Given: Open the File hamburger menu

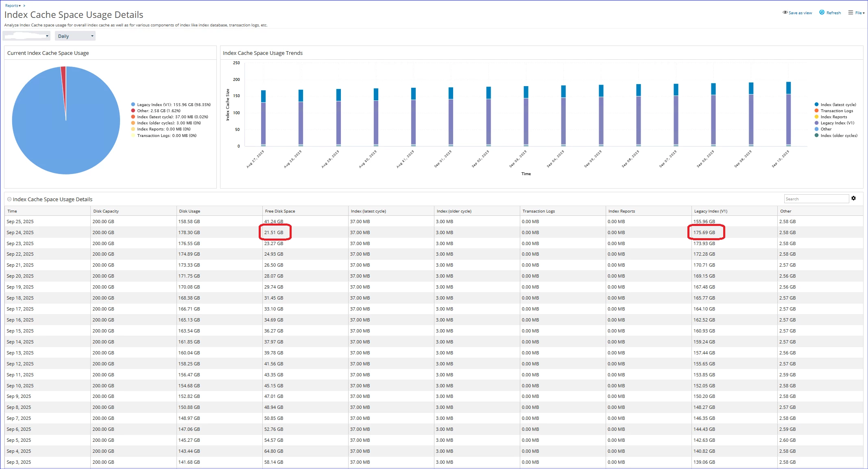Looking at the screenshot, I should [x=851, y=13].
